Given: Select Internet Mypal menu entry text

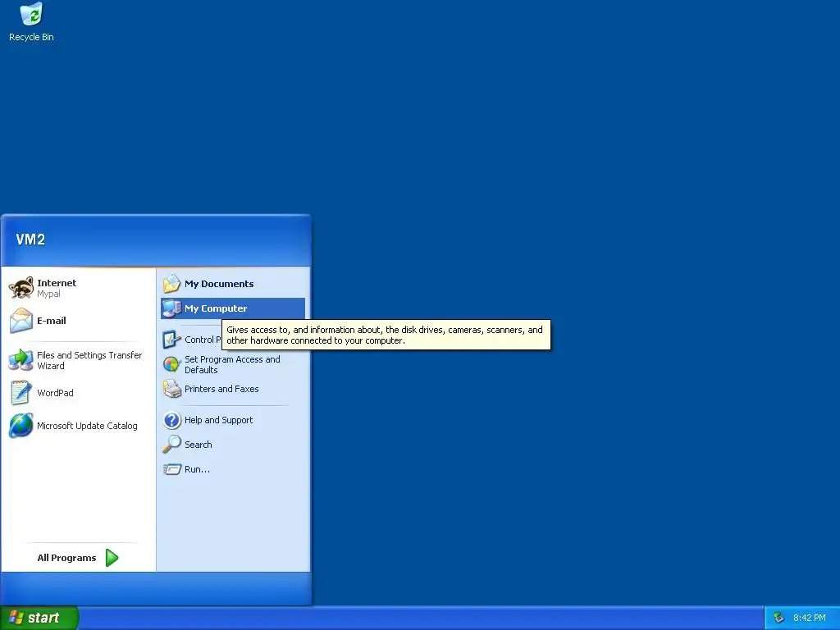Looking at the screenshot, I should pos(57,288).
